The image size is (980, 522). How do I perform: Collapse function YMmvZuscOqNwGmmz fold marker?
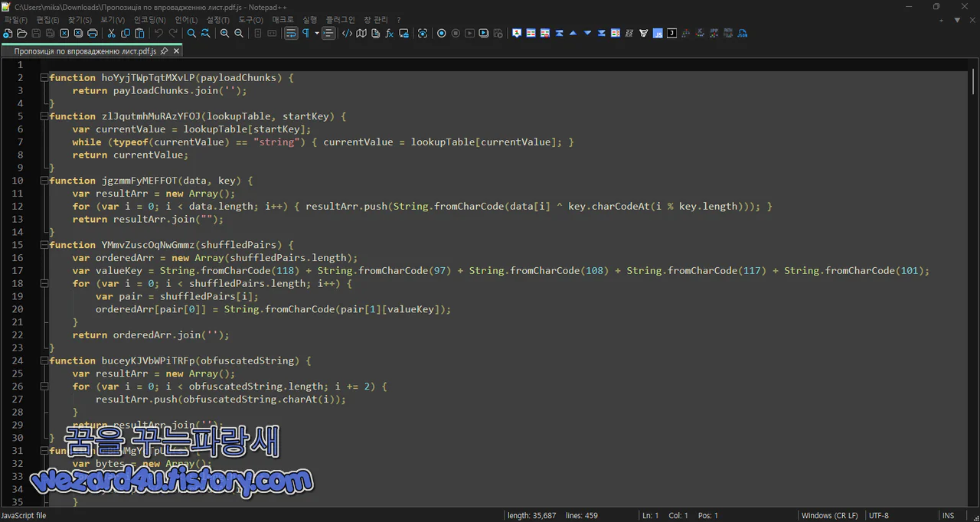tap(44, 245)
